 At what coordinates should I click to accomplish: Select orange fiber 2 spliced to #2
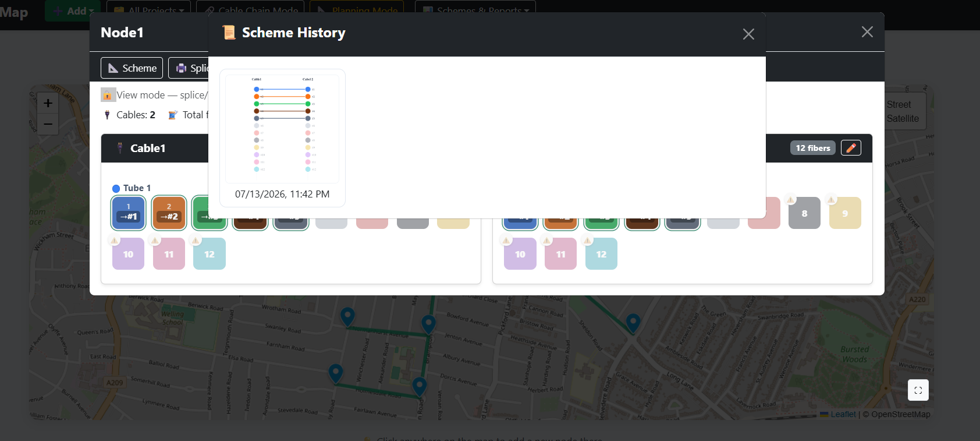coord(169,213)
